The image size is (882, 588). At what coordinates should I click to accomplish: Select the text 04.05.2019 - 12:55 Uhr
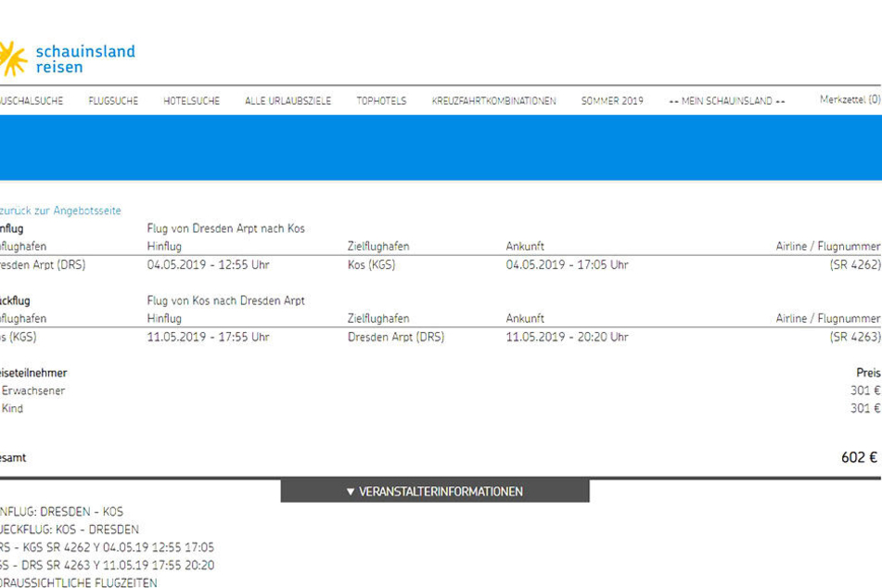click(208, 264)
